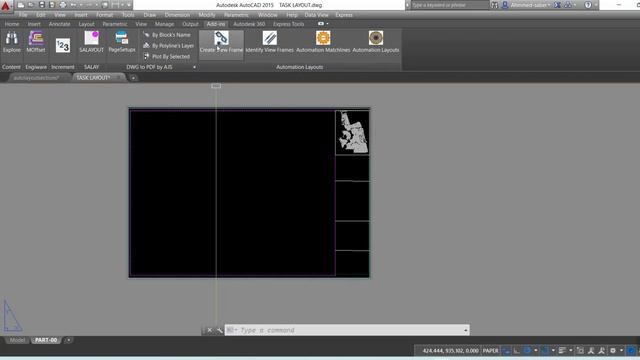Viewport: 640px width, 360px height.
Task: Add a new layout with plus button
Action: tap(69, 340)
